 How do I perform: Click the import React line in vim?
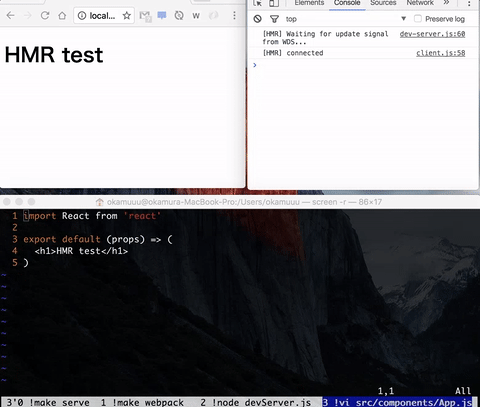(x=92, y=216)
